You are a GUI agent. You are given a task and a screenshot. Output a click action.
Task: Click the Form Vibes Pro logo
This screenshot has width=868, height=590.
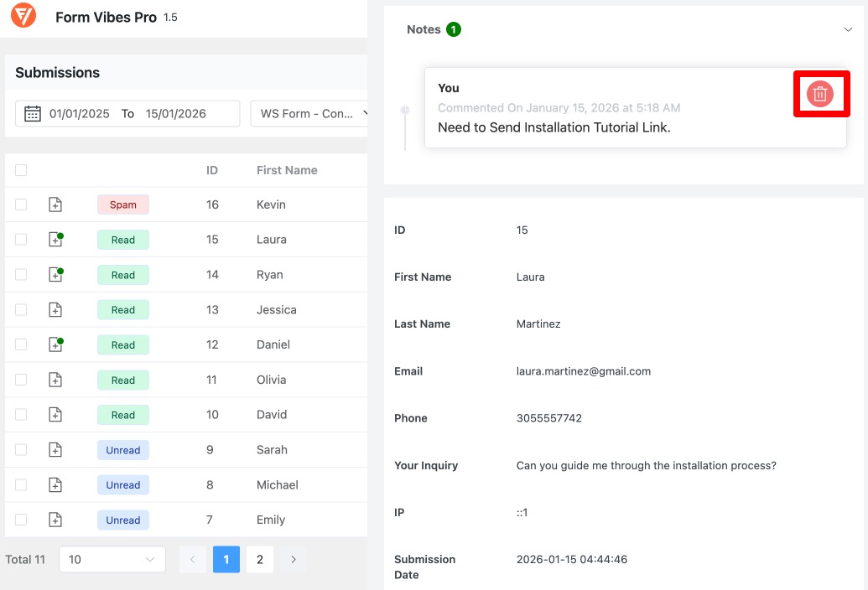click(23, 15)
